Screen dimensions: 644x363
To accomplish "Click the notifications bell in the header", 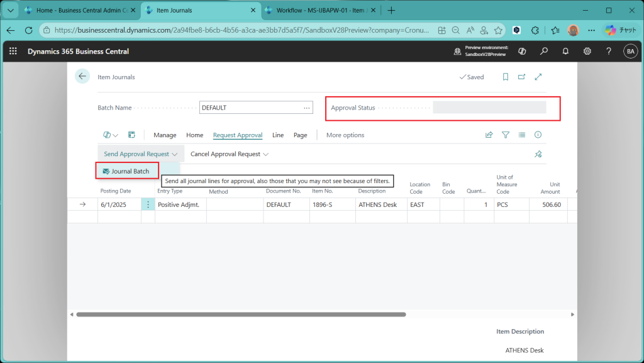I will (x=565, y=52).
